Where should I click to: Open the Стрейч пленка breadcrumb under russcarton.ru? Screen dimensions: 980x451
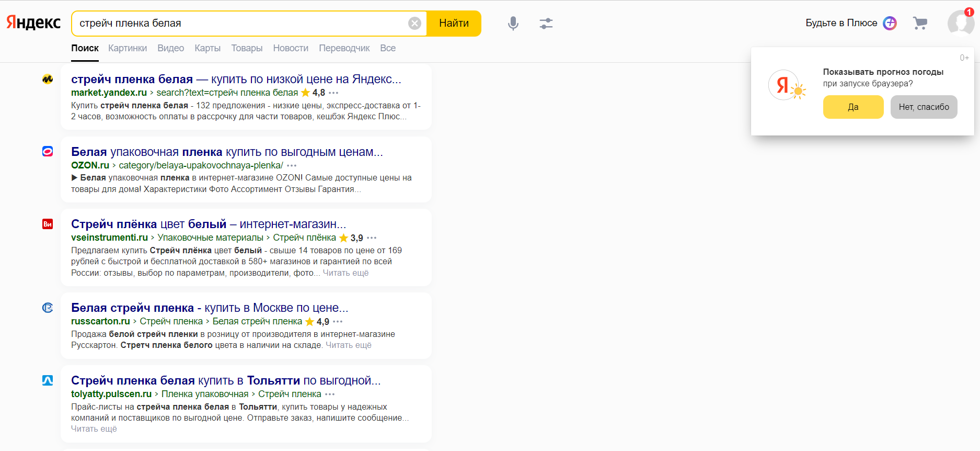[x=171, y=321]
